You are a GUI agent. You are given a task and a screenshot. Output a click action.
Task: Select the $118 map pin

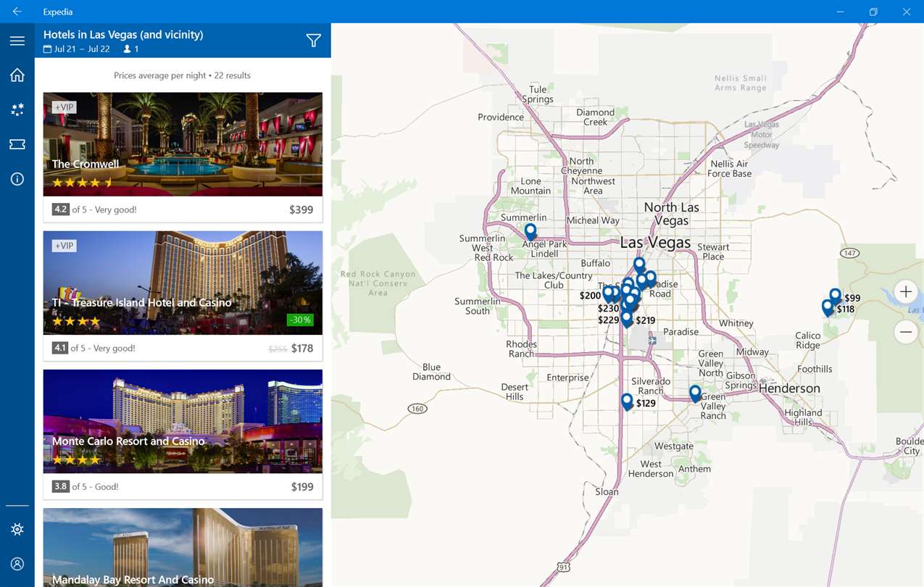click(828, 307)
